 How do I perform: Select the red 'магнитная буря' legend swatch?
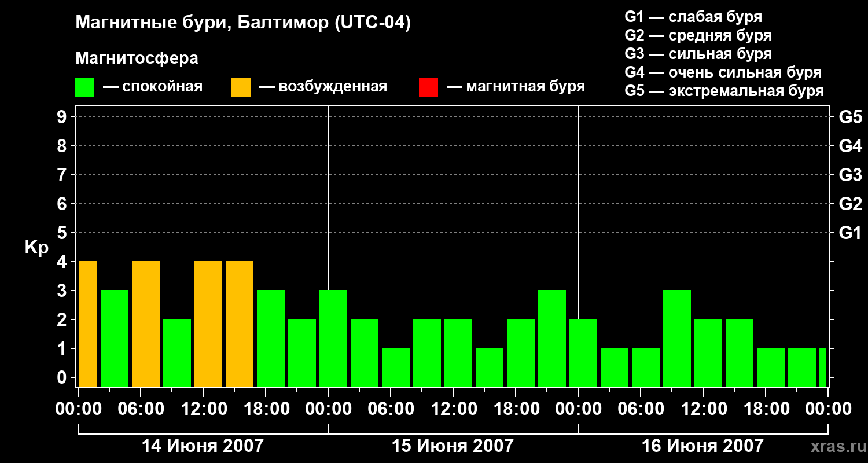[x=428, y=87]
